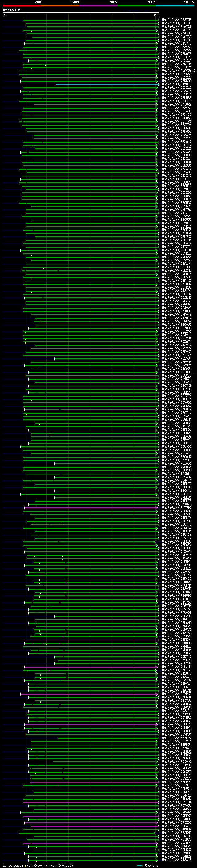Open hit UniRef100_A0AT32
Screen dimensions: 197x868
pyautogui.click(x=177, y=33)
